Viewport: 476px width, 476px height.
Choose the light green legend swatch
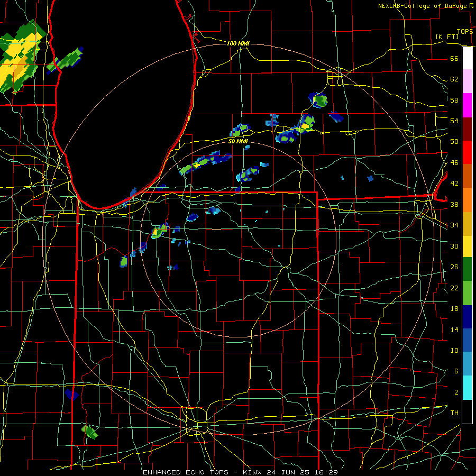pos(467,293)
